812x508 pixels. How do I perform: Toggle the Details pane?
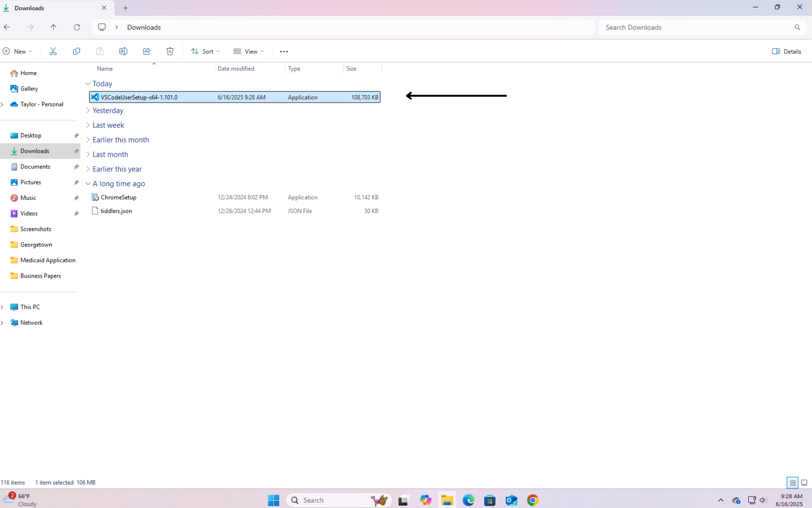pyautogui.click(x=787, y=51)
